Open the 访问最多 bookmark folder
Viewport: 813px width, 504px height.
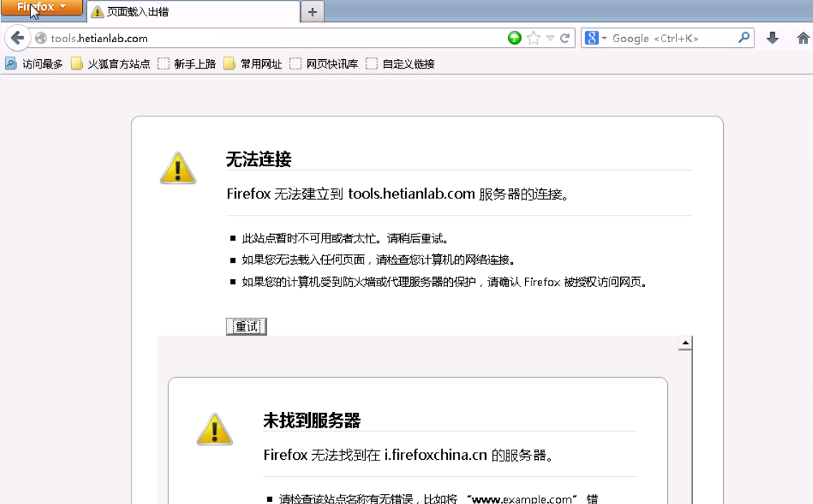tap(34, 64)
